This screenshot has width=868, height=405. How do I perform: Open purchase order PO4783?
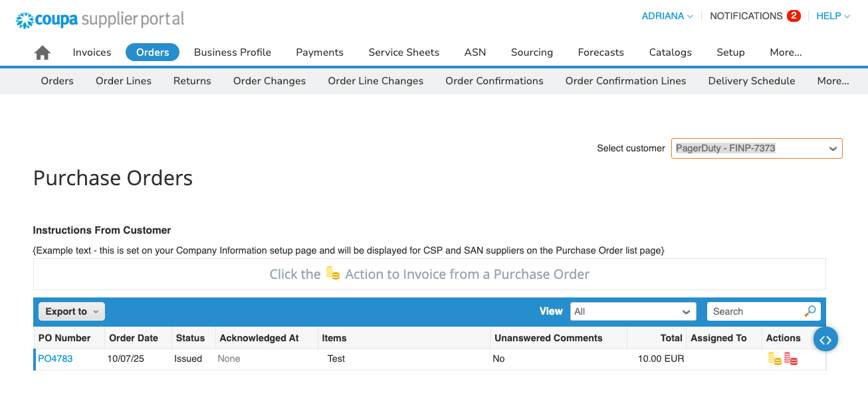(54, 359)
